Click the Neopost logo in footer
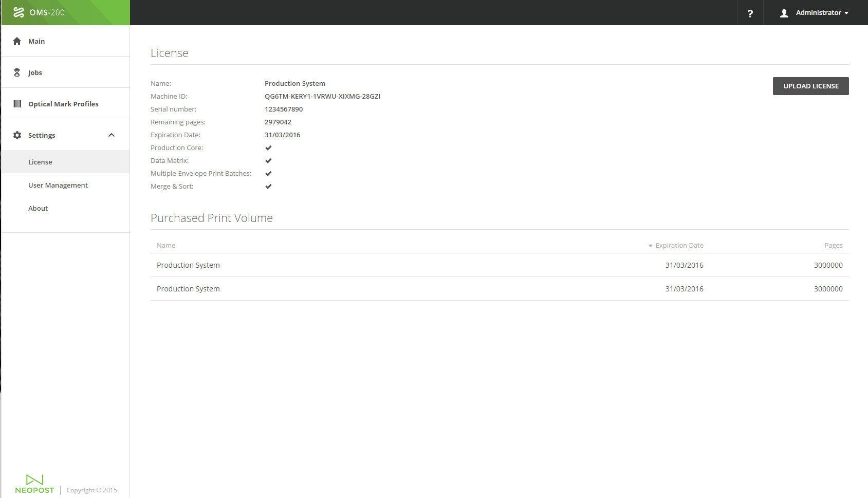The image size is (868, 498). point(34,484)
